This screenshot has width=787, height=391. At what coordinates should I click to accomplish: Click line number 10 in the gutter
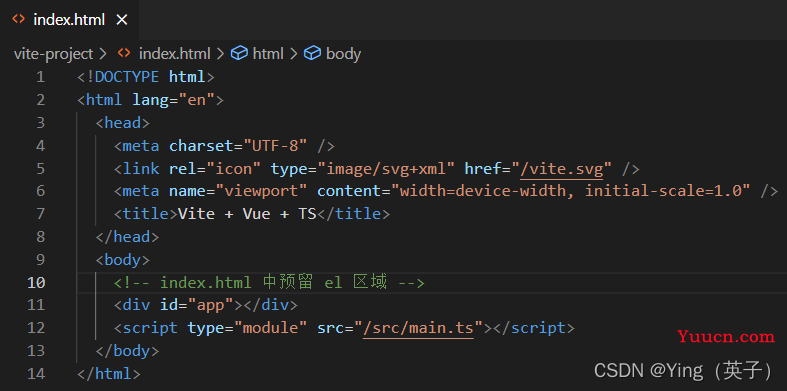tap(36, 283)
